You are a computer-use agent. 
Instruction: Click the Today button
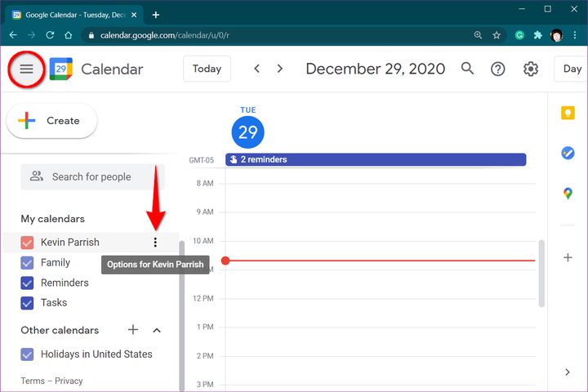207,69
